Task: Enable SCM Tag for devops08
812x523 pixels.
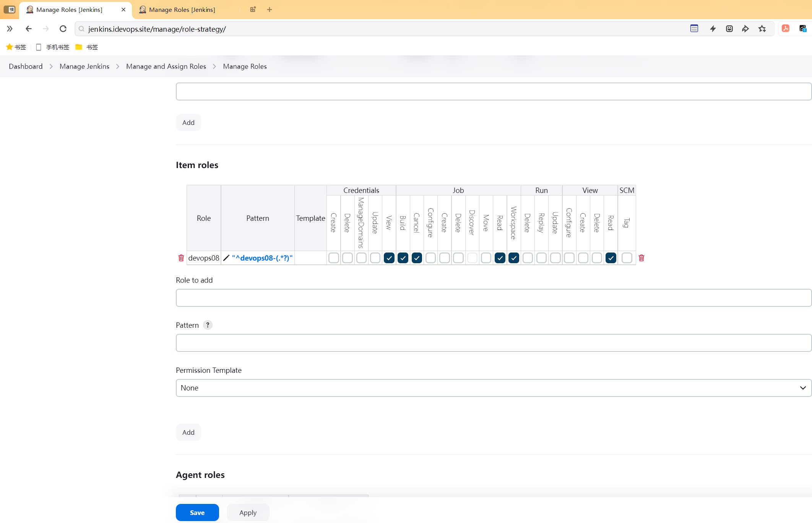Action: pyautogui.click(x=627, y=258)
